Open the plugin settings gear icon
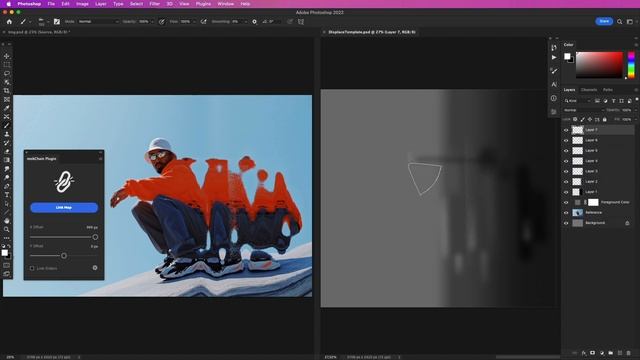The height and width of the screenshot is (360, 640). 95,268
